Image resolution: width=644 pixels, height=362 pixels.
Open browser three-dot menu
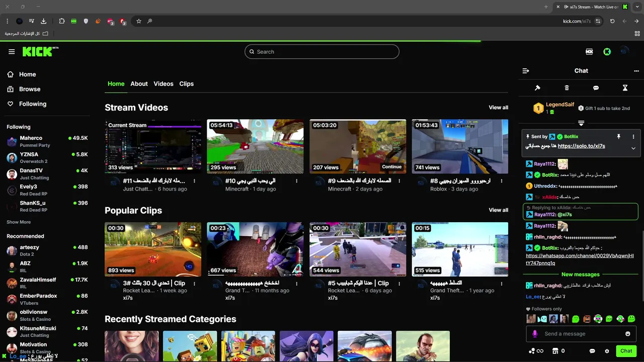(7, 21)
